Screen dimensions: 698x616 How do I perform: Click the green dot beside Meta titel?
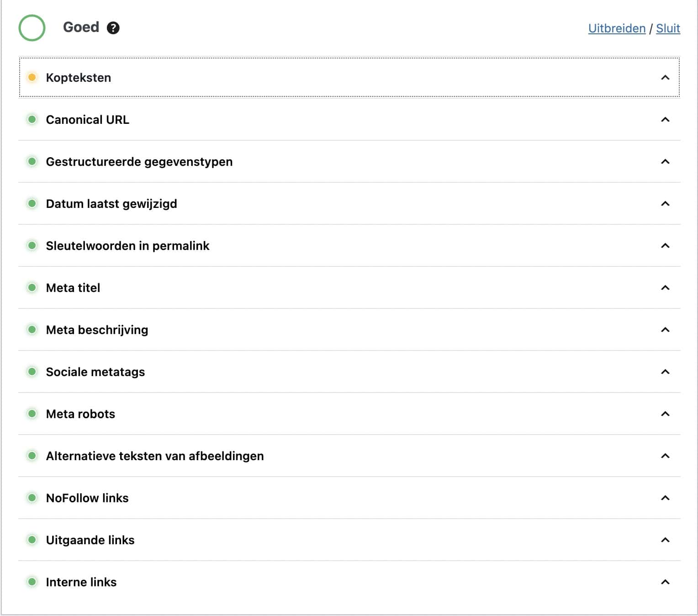(32, 287)
